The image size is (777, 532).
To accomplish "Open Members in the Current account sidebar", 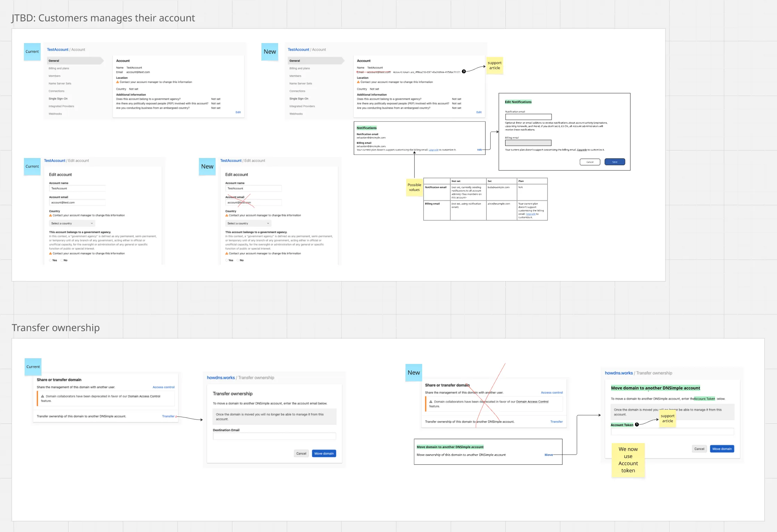I will point(55,76).
